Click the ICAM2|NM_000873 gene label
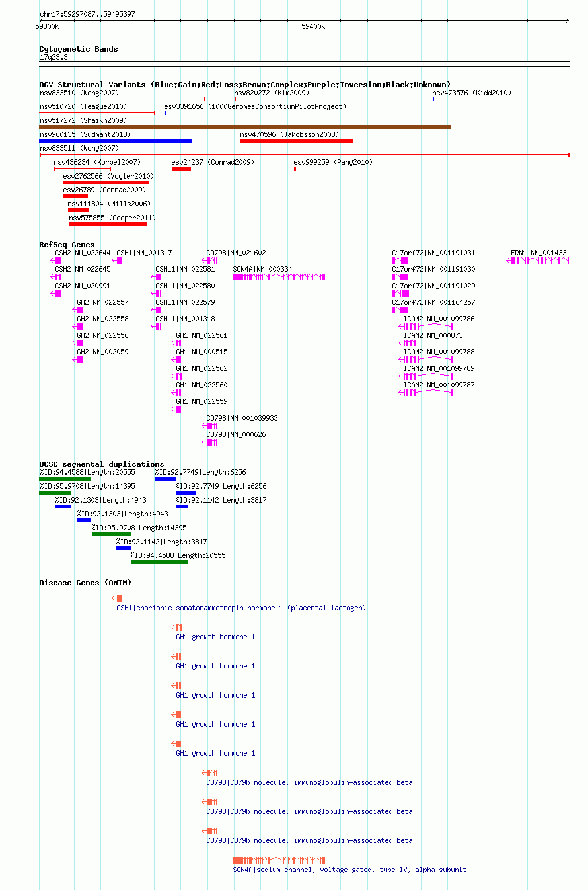This screenshot has height=890, width=588. click(433, 336)
